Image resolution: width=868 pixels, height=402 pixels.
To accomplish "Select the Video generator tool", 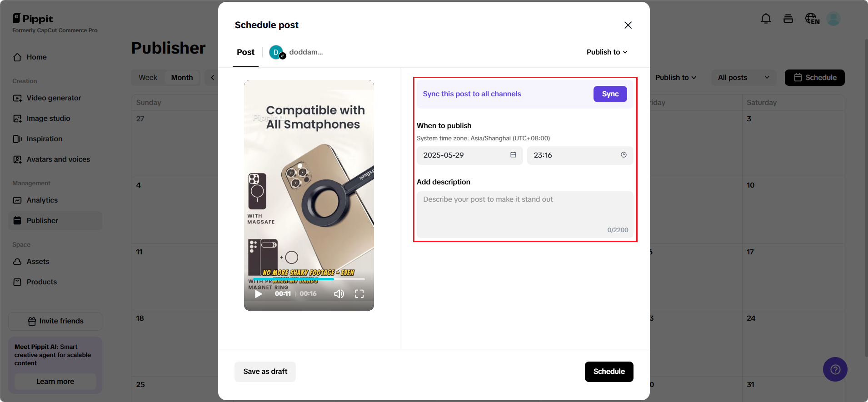I will (54, 98).
